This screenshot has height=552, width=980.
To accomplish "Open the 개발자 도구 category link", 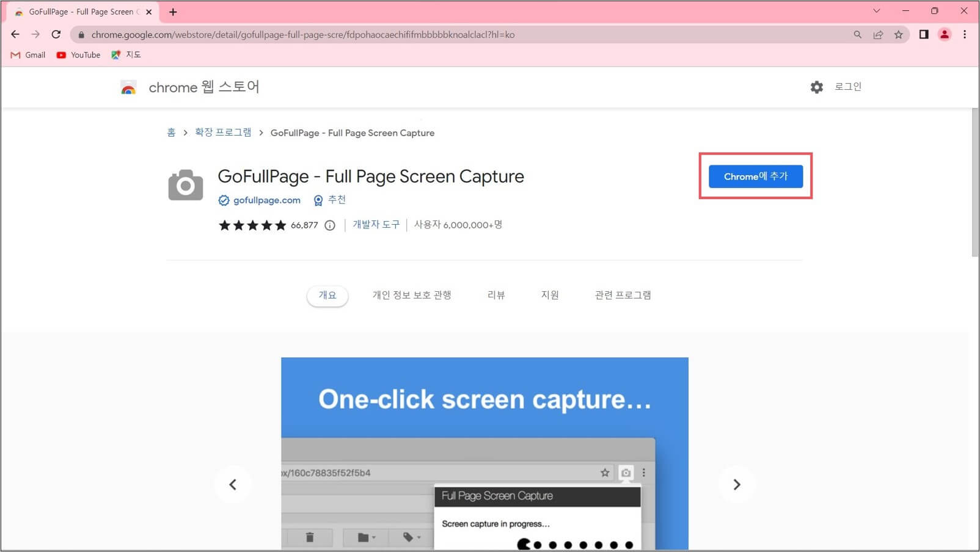I will point(376,225).
